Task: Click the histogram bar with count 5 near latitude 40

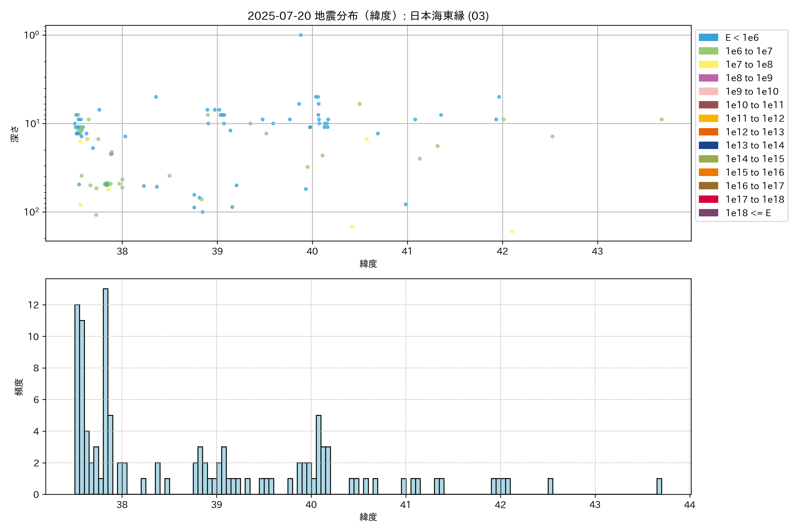Action: click(318, 455)
